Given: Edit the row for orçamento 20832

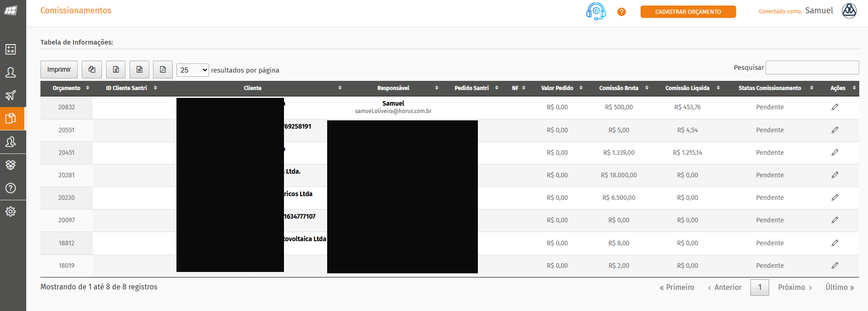Looking at the screenshot, I should [x=834, y=107].
